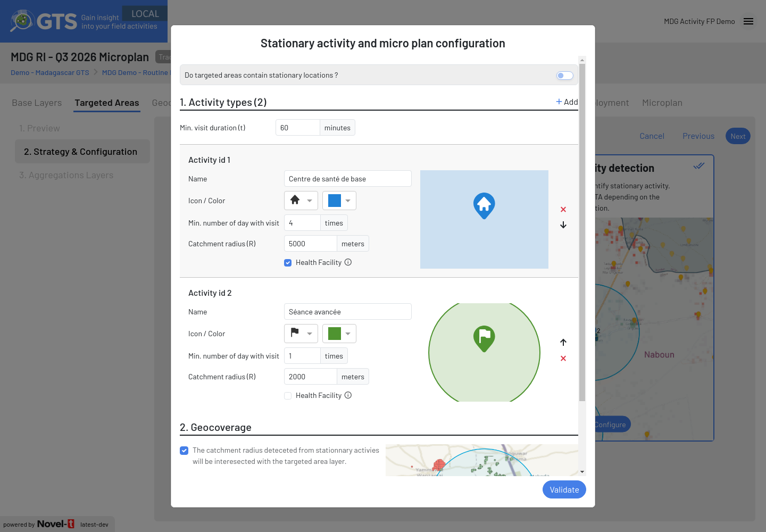Click the dialog vertical scrollbar
This screenshot has height=532, width=766.
tap(582, 232)
